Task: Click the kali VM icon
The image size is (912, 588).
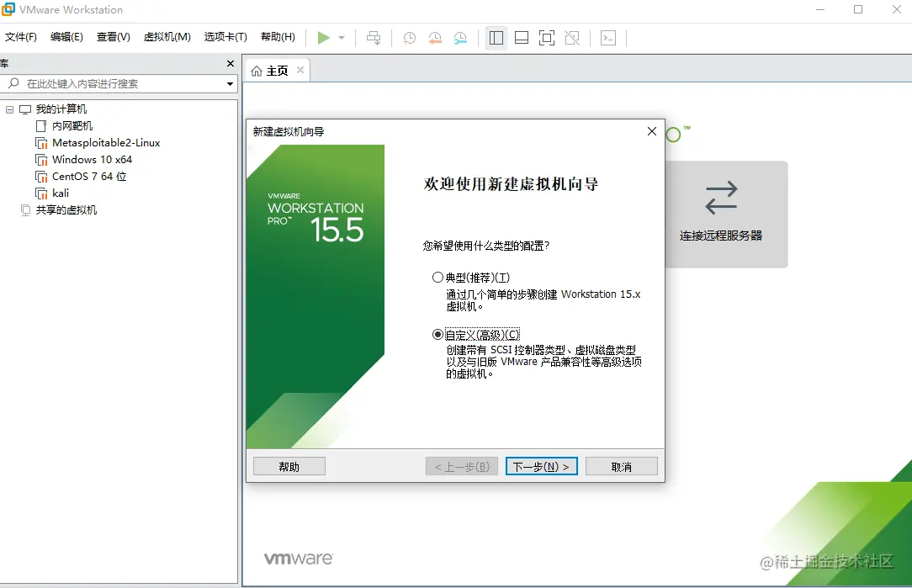Action: (41, 193)
